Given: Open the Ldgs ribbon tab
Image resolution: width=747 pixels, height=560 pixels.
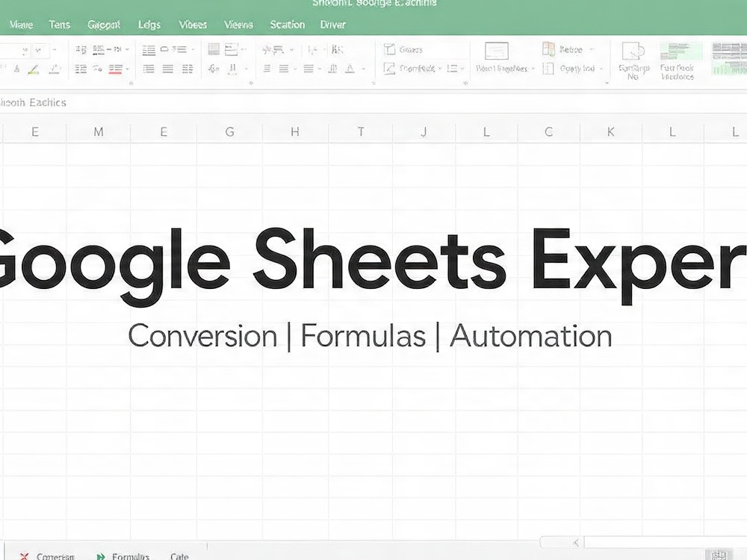Looking at the screenshot, I should pyautogui.click(x=149, y=25).
